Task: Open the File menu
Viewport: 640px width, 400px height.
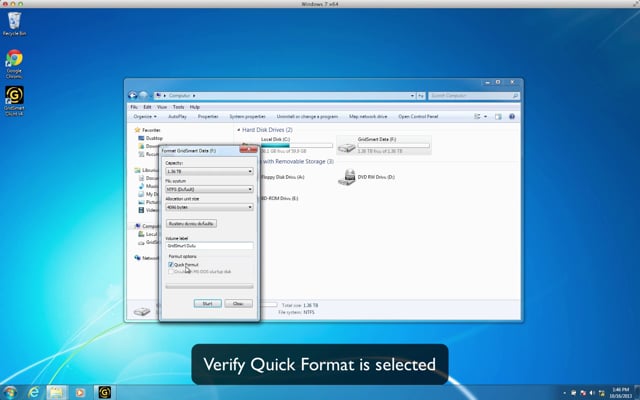Action: pos(134,107)
